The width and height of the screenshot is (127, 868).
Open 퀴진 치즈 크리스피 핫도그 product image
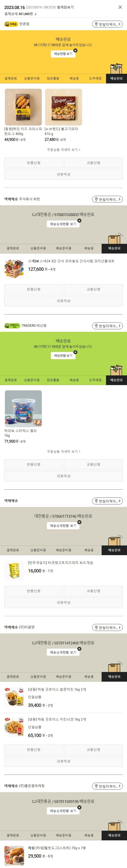coord(23,107)
